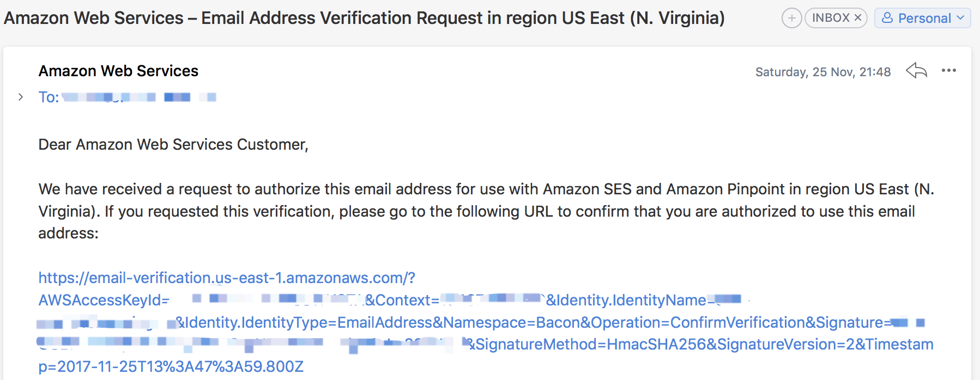
Task: Expand recipient details with the To chevron
Action: (x=21, y=97)
